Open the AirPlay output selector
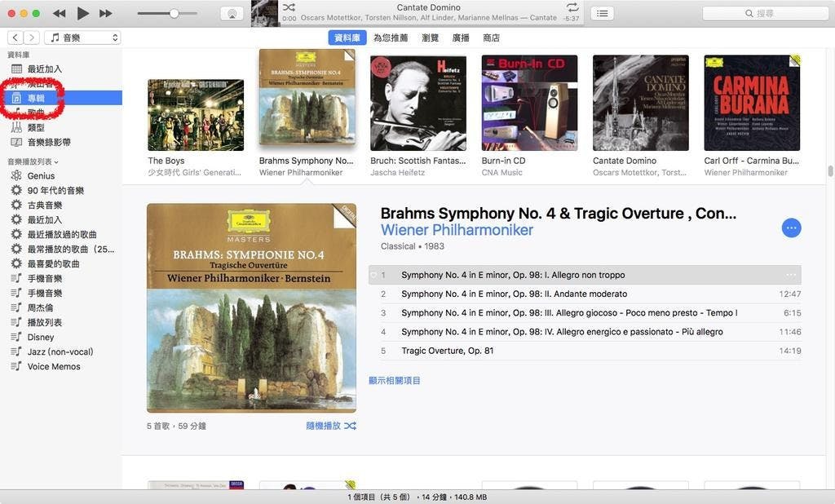 (x=232, y=14)
